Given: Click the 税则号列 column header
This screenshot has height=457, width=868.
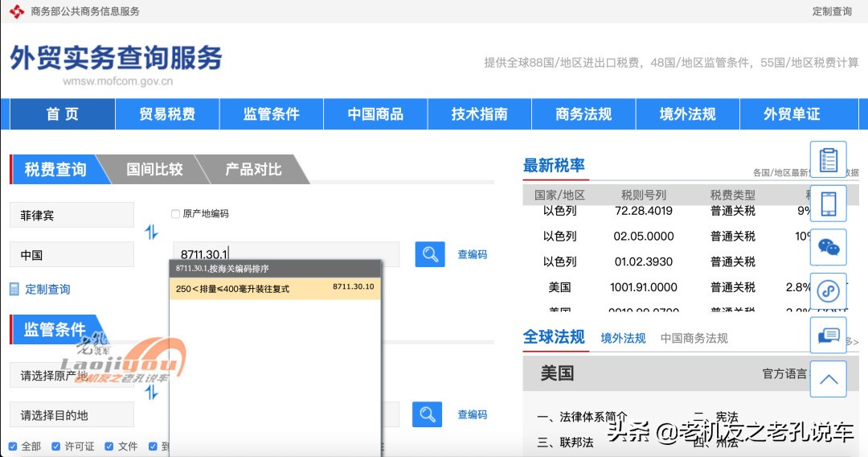Looking at the screenshot, I should pos(644,195).
